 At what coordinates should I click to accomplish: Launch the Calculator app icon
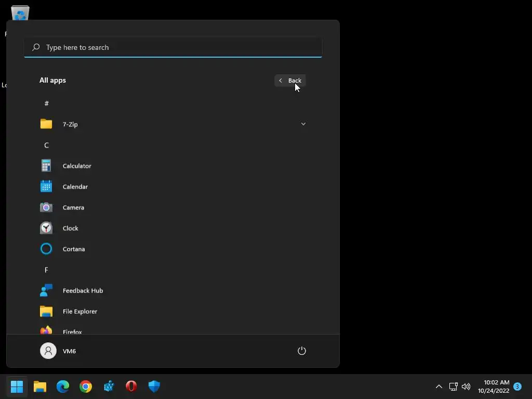coord(46,166)
